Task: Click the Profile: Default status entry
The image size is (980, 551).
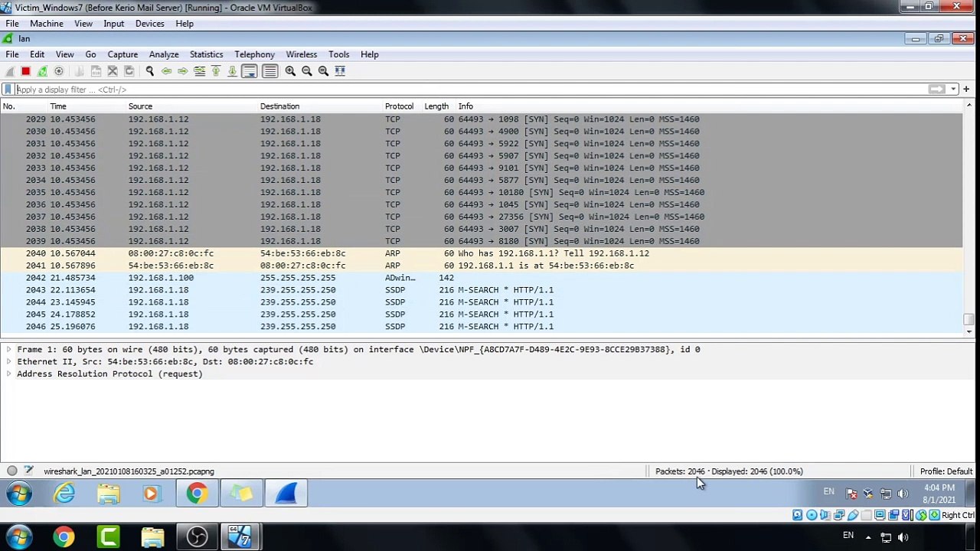Action: pos(946,471)
